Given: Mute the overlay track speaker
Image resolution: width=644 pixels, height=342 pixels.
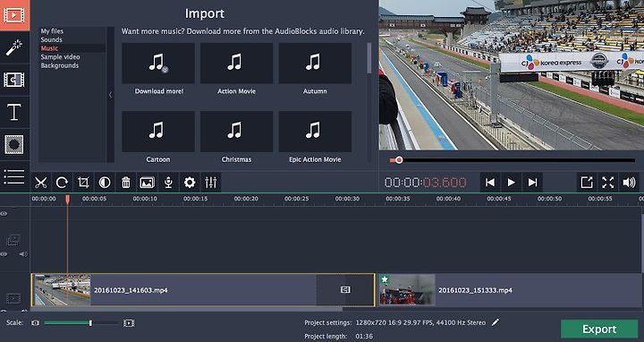Looking at the screenshot, I should click(x=23, y=254).
